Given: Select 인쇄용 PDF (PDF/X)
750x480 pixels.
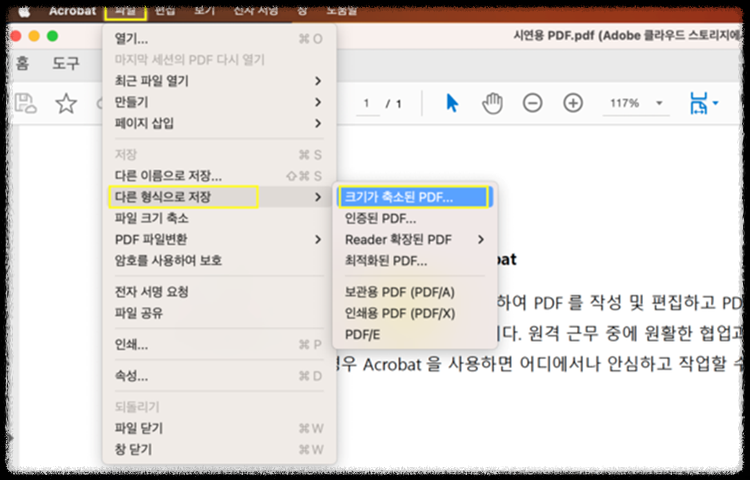Looking at the screenshot, I should [415, 314].
